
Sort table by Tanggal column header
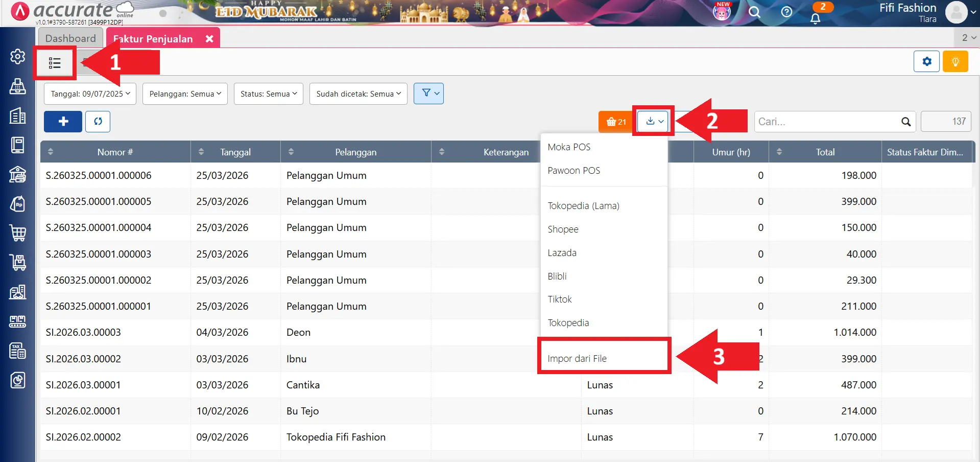(x=235, y=152)
